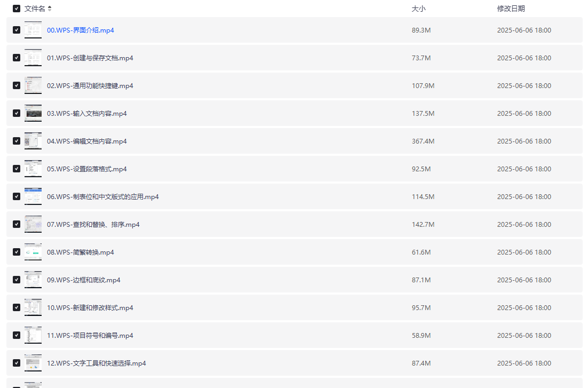Sort files using the 文件名 sort arrow
Viewport: 588px width, 388px height.
50,9
